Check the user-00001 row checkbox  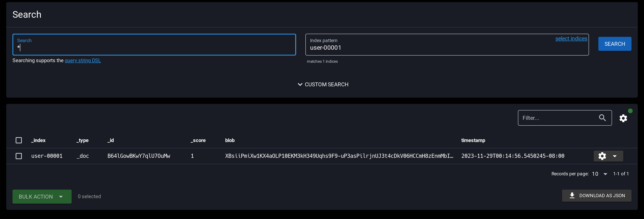click(x=19, y=156)
